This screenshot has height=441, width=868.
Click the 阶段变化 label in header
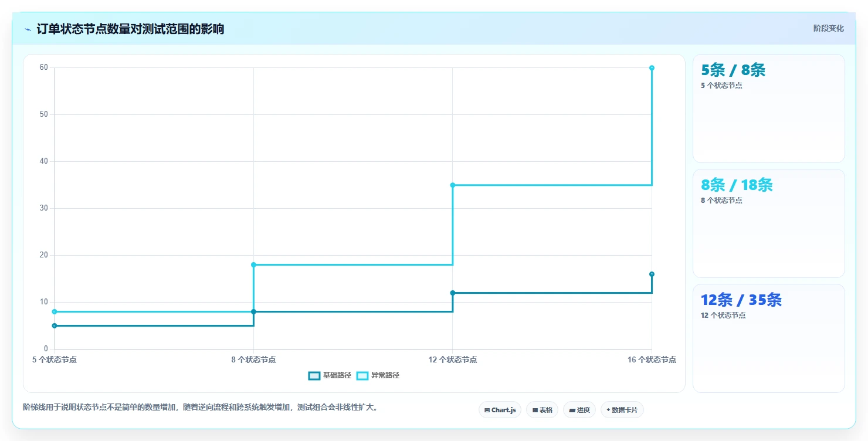[x=829, y=28]
